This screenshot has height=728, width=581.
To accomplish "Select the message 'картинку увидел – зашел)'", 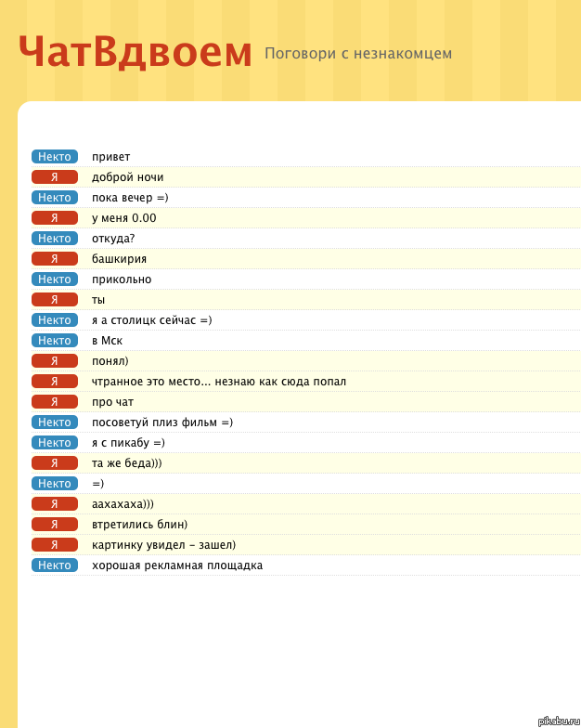I will tap(163, 545).
